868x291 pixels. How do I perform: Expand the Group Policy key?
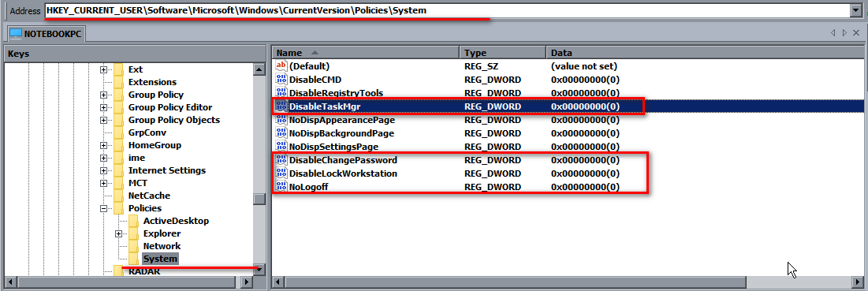(x=103, y=95)
